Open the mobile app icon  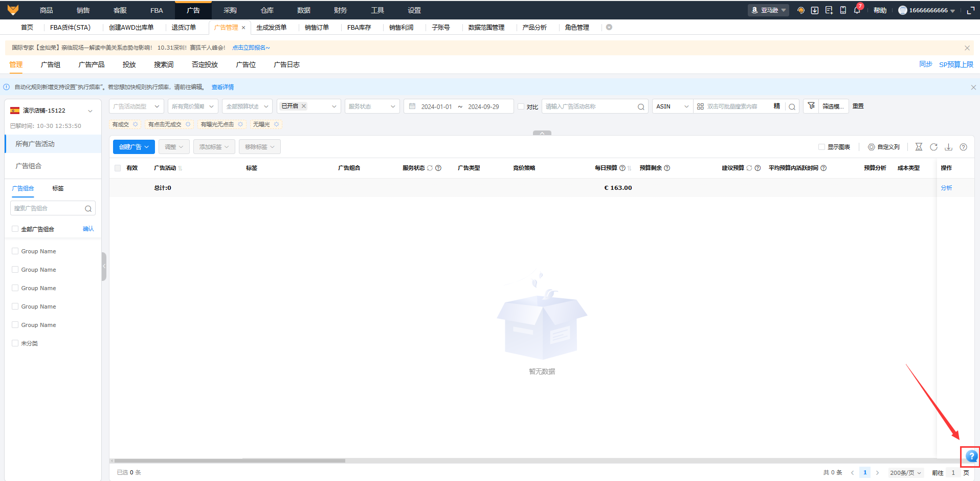(843, 10)
